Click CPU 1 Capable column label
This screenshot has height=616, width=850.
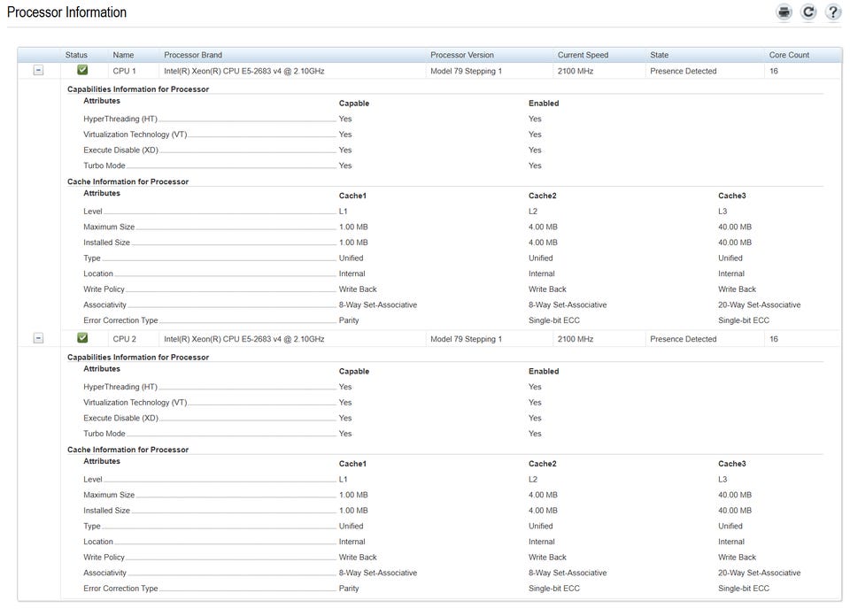click(354, 103)
